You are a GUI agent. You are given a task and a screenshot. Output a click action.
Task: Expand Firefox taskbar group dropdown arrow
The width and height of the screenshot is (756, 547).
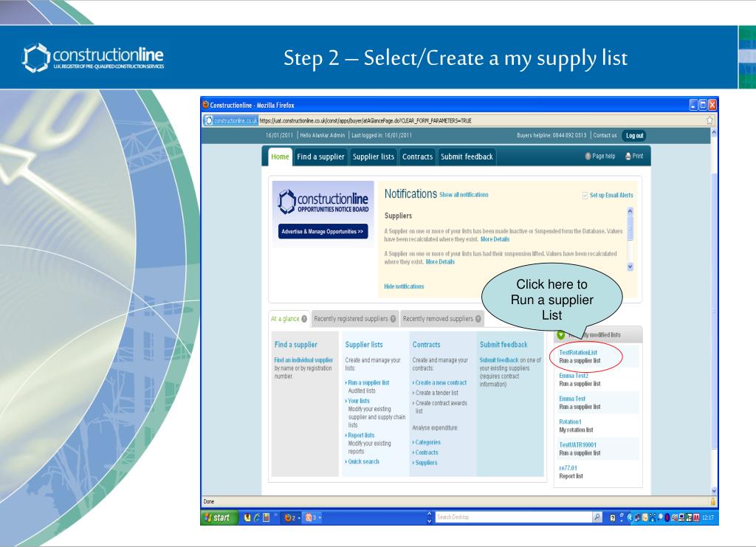[299, 518]
